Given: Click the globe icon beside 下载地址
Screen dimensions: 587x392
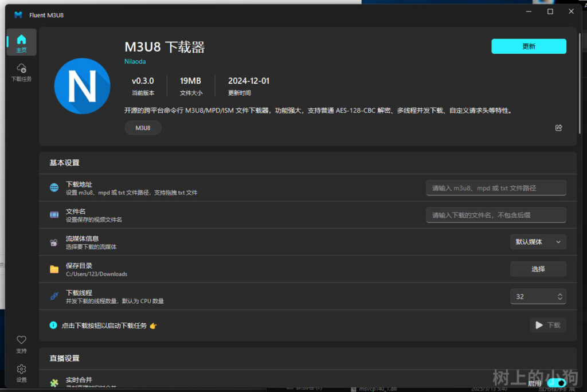Looking at the screenshot, I should point(54,187).
